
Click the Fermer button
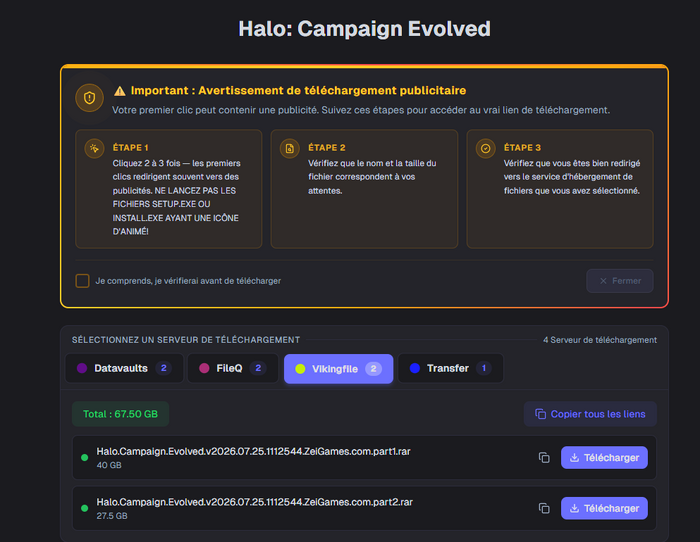pyautogui.click(x=620, y=281)
